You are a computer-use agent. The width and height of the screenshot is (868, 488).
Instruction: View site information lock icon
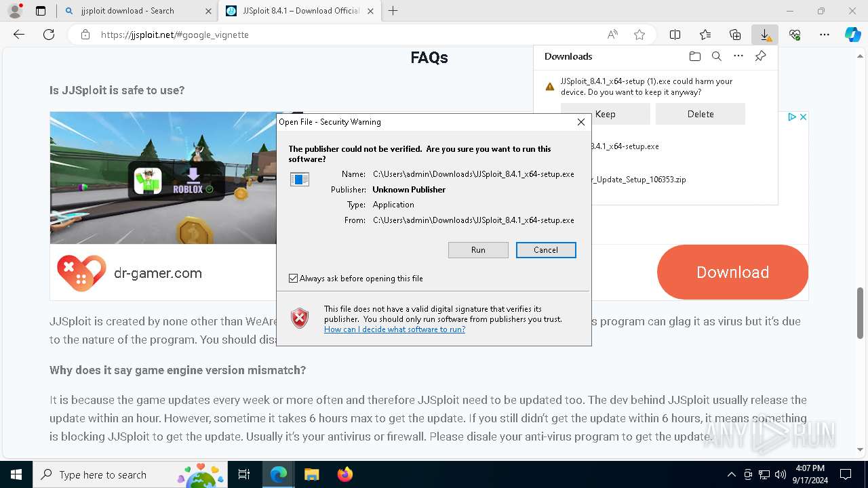[x=85, y=35]
